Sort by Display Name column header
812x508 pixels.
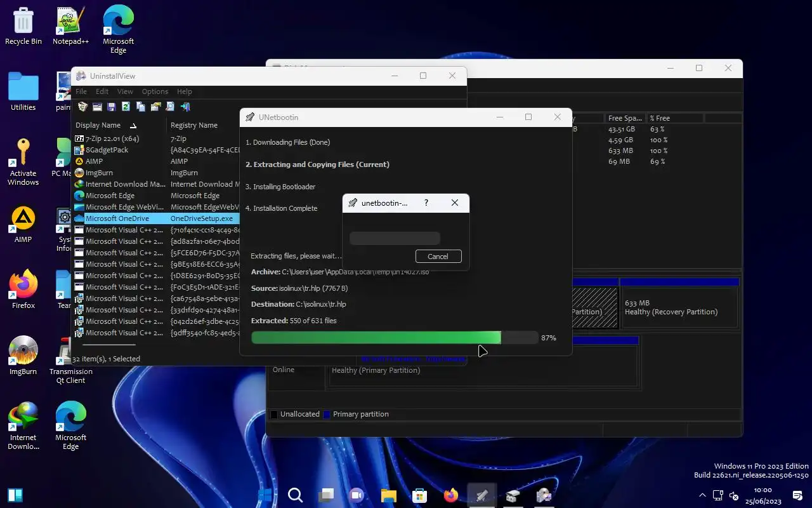coord(119,125)
